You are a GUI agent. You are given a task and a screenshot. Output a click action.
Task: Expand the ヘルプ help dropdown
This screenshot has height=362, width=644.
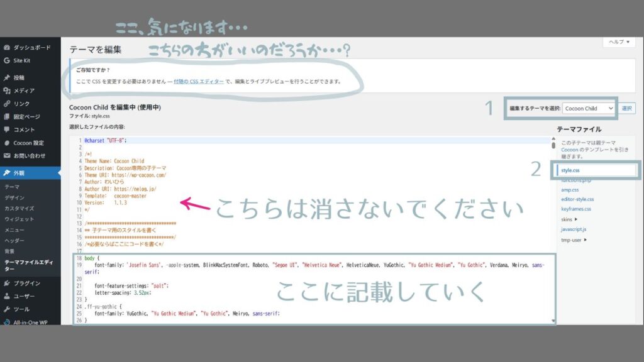pyautogui.click(x=619, y=42)
